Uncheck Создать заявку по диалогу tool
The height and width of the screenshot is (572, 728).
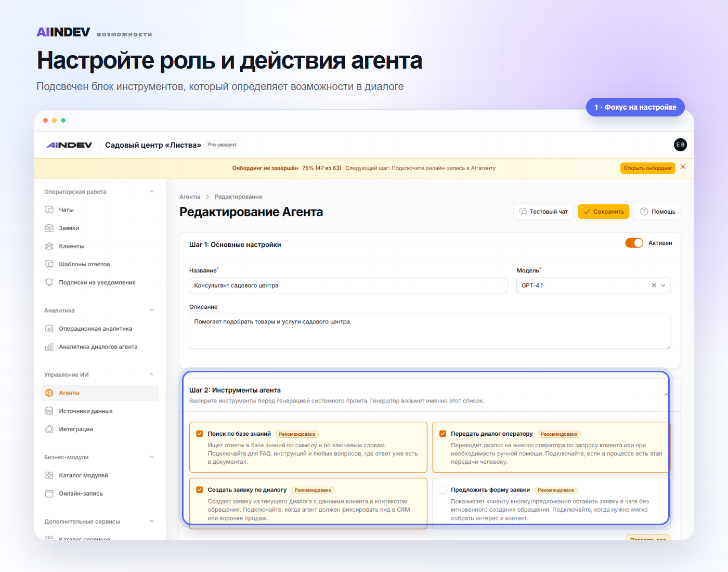point(200,490)
